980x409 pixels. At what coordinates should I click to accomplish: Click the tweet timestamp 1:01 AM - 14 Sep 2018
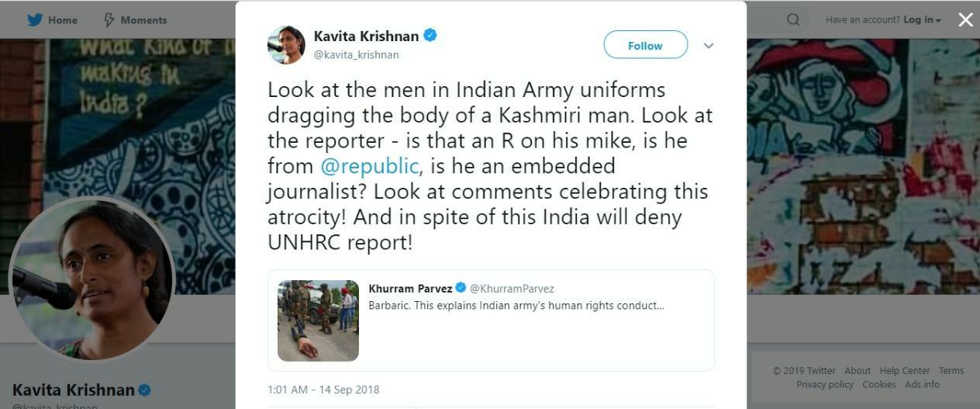pos(323,390)
